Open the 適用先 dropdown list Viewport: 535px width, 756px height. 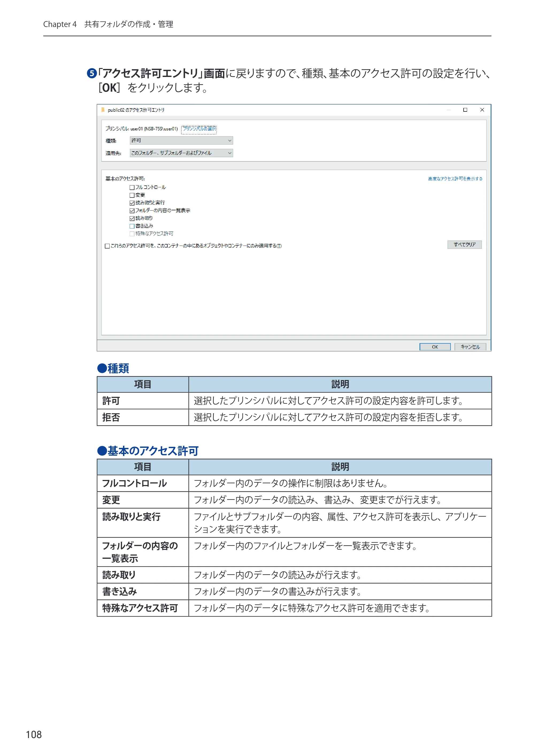coord(181,153)
